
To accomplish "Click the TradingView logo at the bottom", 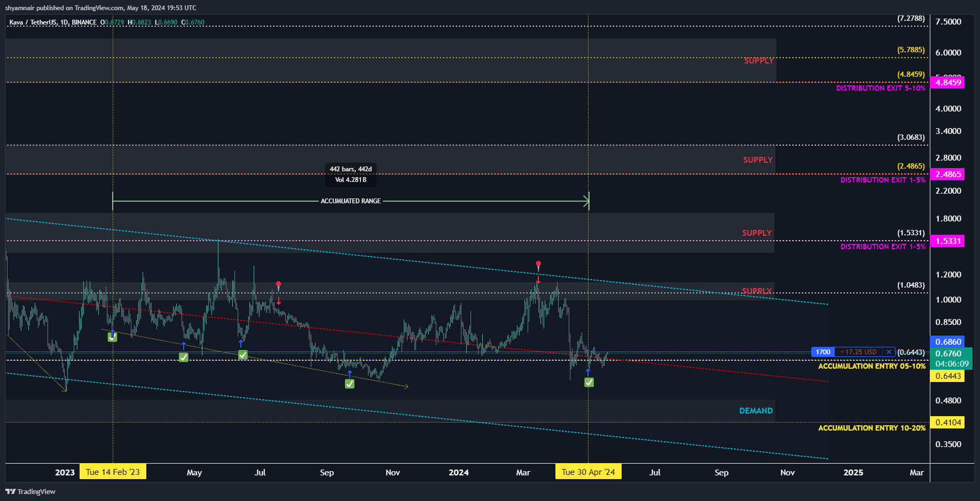I will 30,491.
